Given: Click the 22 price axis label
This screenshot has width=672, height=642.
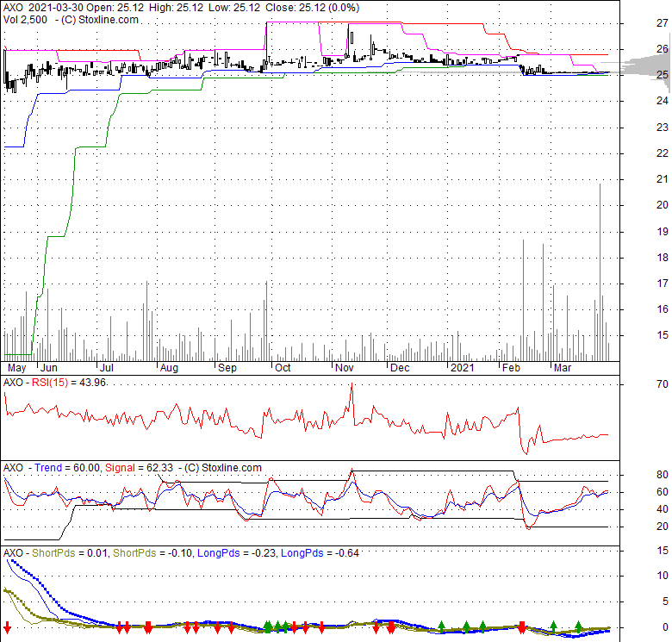Looking at the screenshot, I should click(x=663, y=153).
